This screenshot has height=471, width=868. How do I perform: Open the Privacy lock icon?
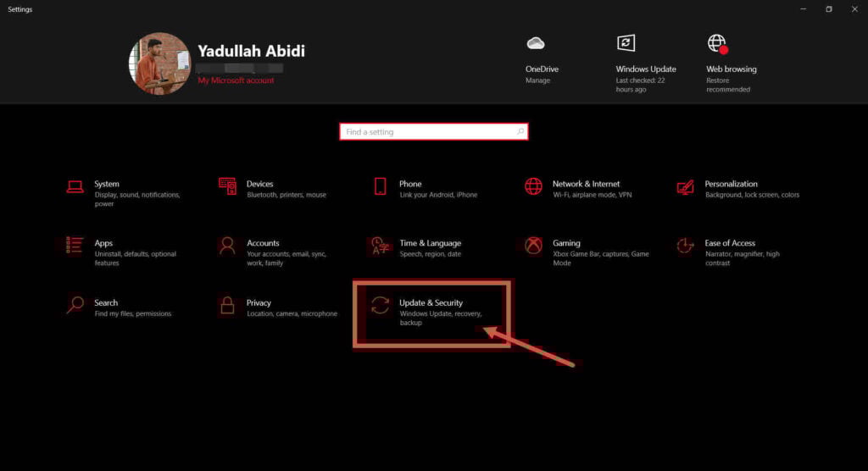point(227,305)
